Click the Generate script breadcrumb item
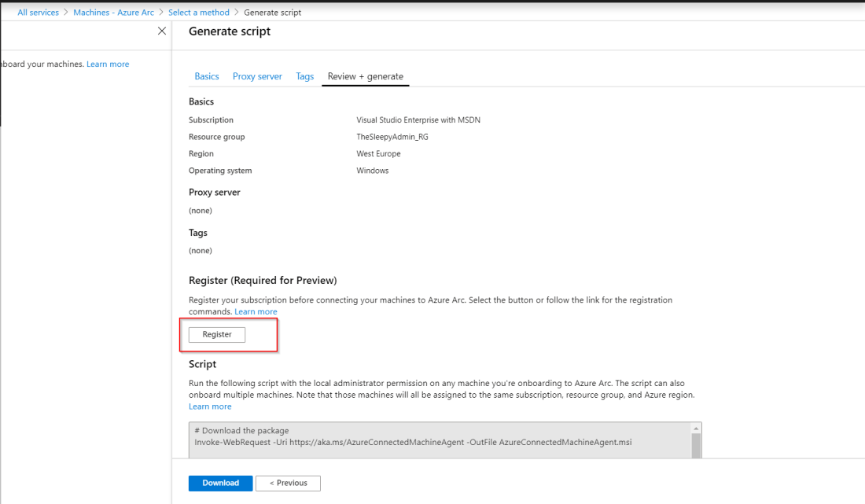865x504 pixels. click(272, 13)
